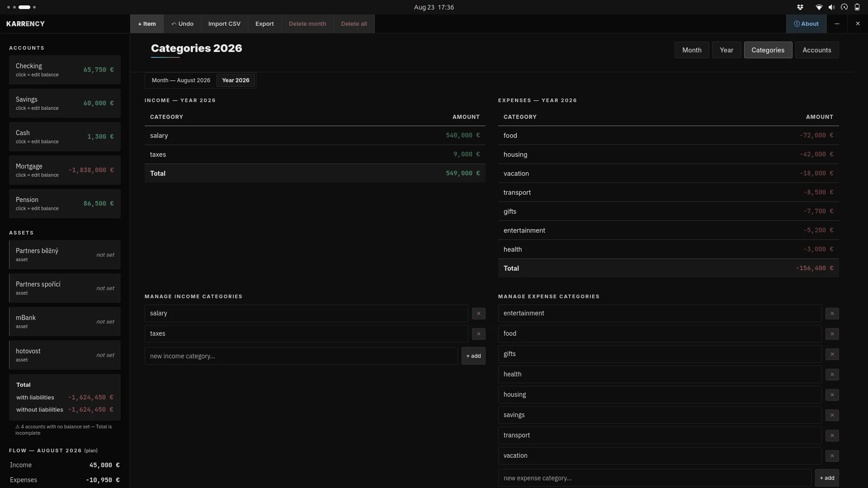Edit the Checking account balance
868x488 pixels.
[65, 70]
